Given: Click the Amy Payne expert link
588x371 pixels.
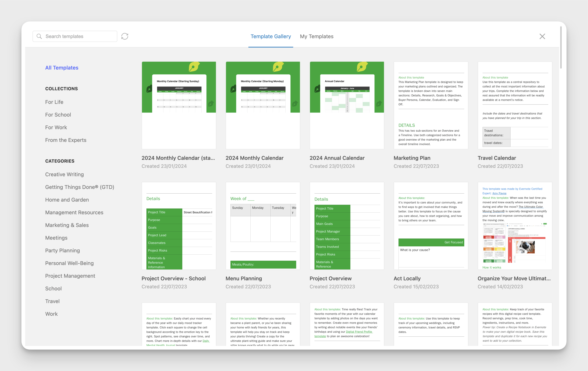Looking at the screenshot, I should pyautogui.click(x=499, y=193).
